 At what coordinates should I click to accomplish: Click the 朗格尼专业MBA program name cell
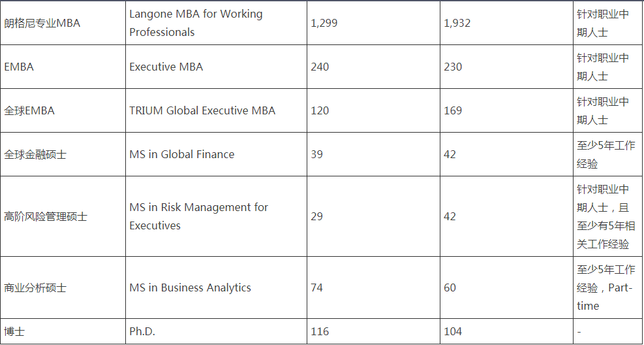(x=42, y=23)
